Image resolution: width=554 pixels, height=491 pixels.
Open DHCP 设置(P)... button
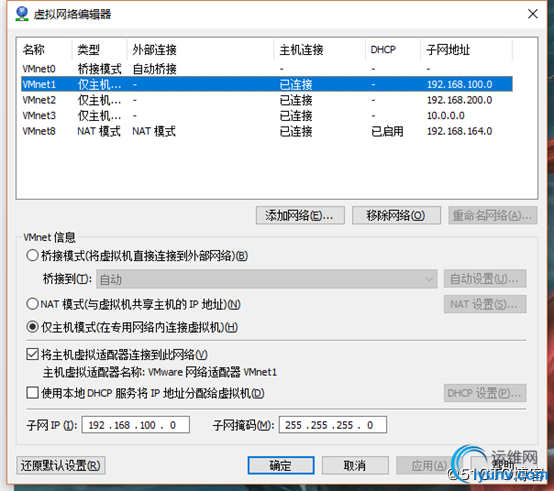click(485, 393)
